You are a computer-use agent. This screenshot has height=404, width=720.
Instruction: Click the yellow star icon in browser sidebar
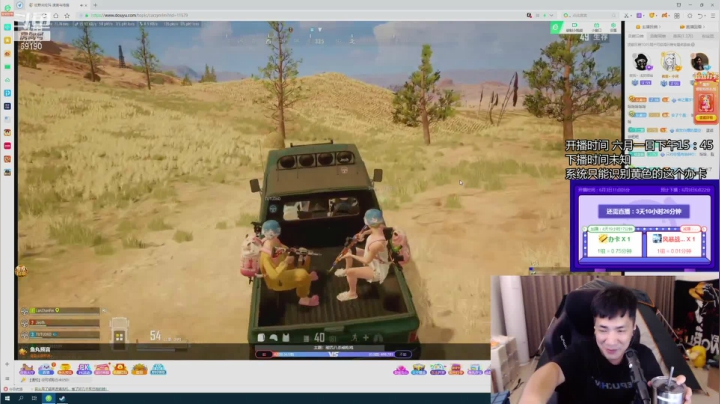click(x=7, y=40)
